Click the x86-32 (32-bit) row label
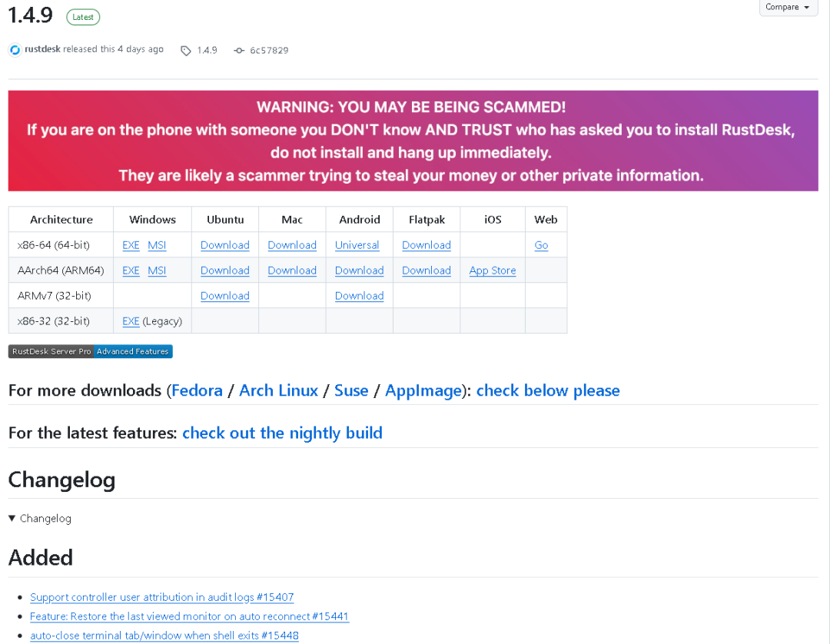830x644 pixels. tap(54, 321)
